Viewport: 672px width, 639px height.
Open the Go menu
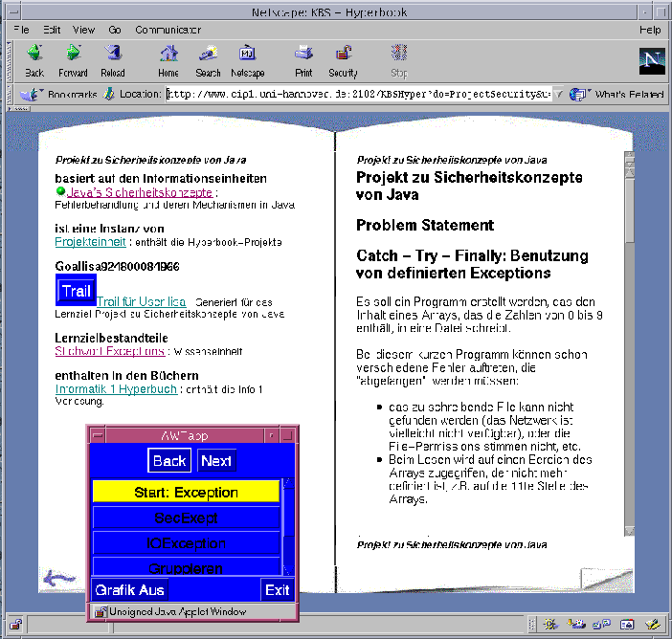coord(115,30)
